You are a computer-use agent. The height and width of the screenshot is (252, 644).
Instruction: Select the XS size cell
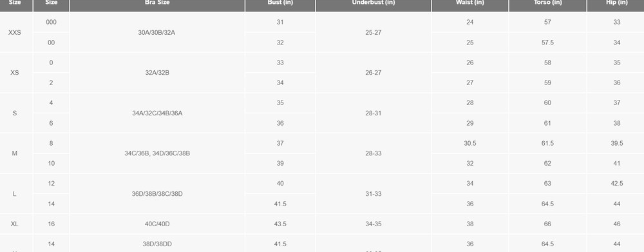tap(15, 73)
